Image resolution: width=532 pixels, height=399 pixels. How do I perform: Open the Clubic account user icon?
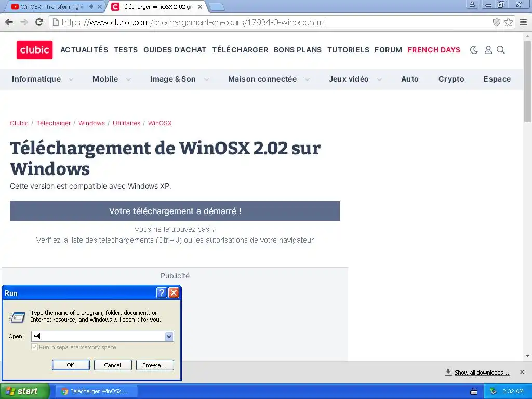pos(488,50)
